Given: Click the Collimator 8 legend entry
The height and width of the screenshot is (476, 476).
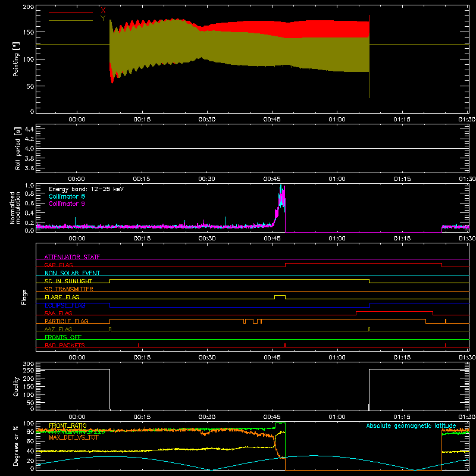Looking at the screenshot, I should coord(67,196).
